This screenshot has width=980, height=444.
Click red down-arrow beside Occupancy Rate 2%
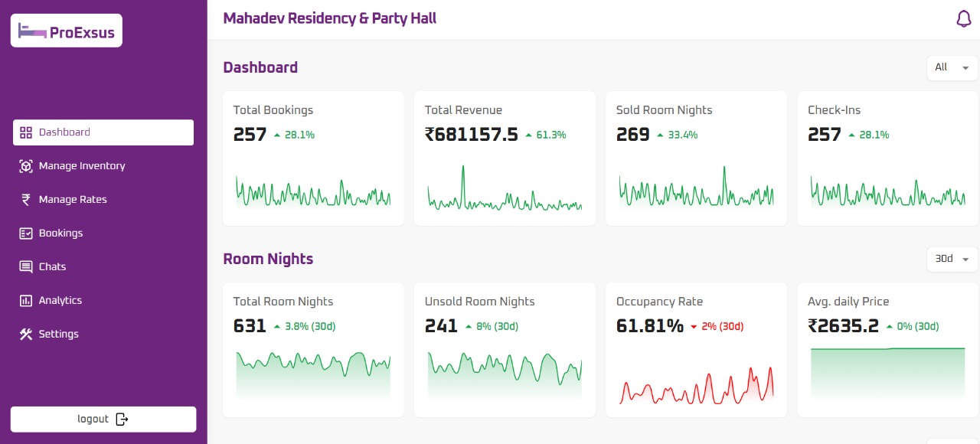click(694, 327)
